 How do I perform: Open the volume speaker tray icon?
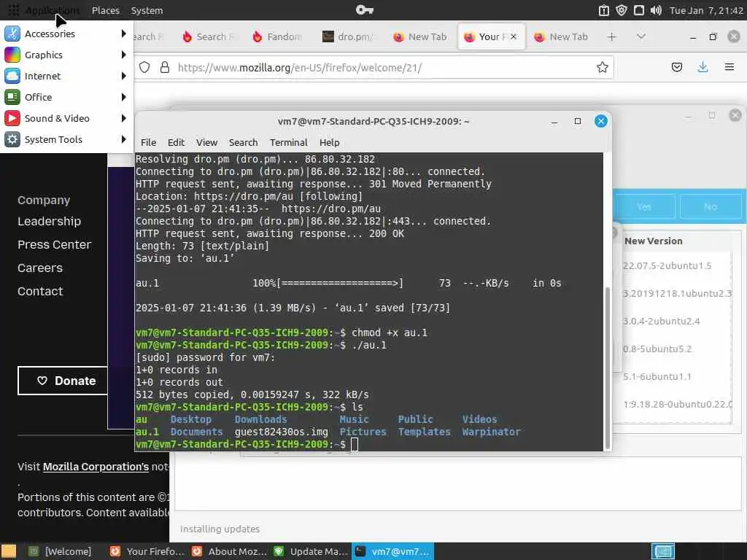pos(656,10)
